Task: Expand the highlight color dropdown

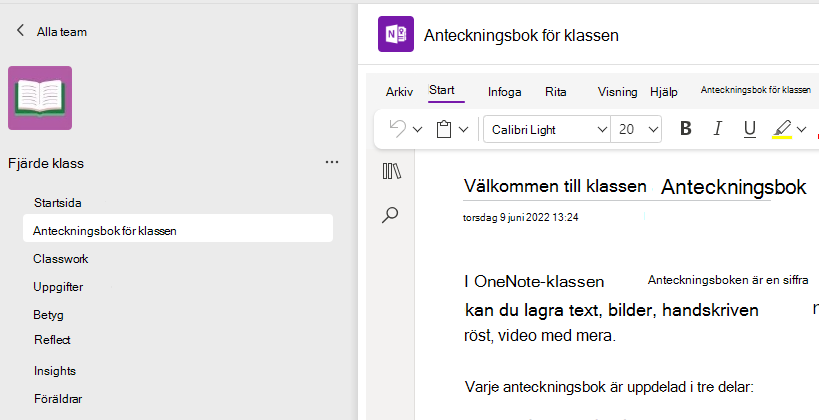Action: coord(802,129)
